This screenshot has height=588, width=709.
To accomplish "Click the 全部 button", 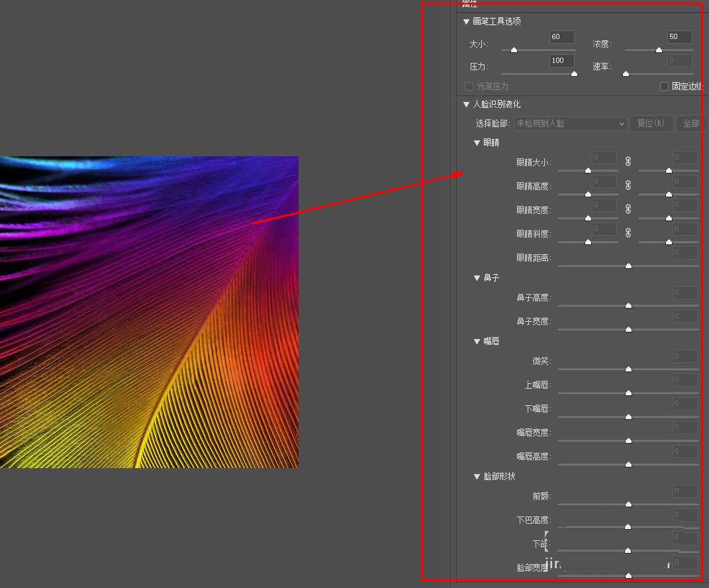I will [691, 123].
